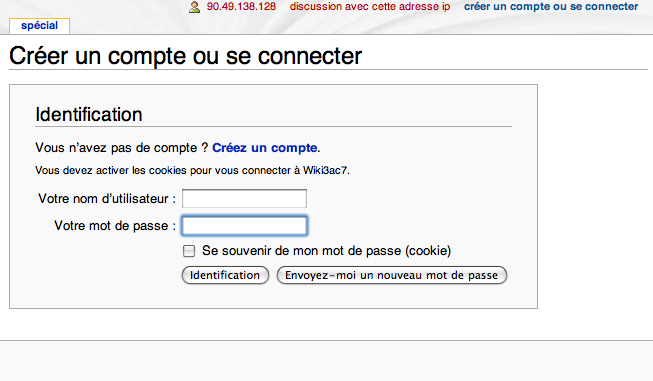The height and width of the screenshot is (381, 653).
Task: Click the Créez un compte link
Action: 265,148
